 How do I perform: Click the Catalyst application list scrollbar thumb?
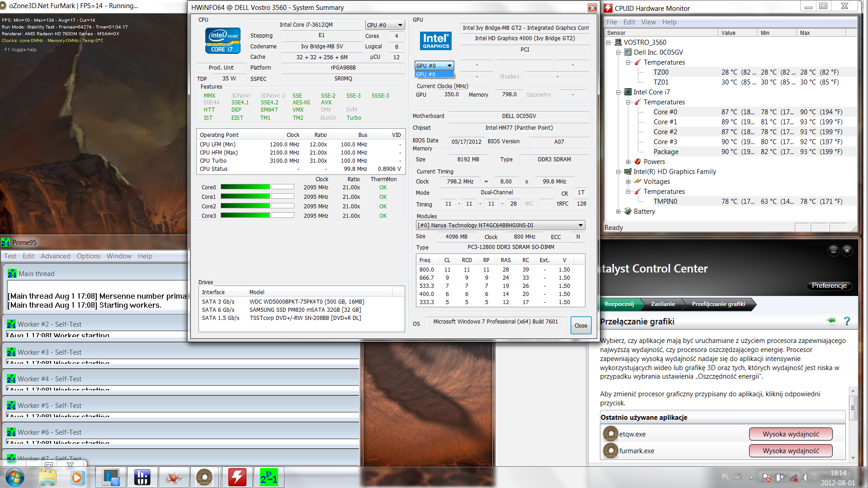[853, 408]
